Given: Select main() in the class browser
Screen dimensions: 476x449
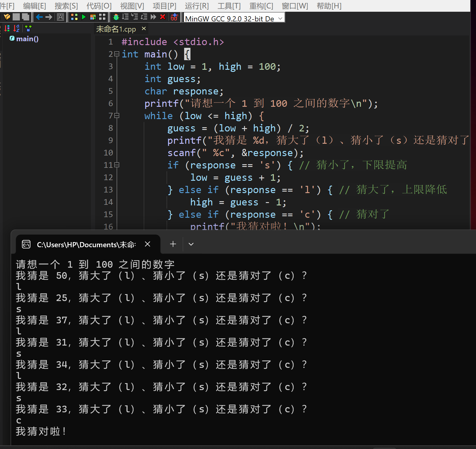Looking at the screenshot, I should click(27, 39).
